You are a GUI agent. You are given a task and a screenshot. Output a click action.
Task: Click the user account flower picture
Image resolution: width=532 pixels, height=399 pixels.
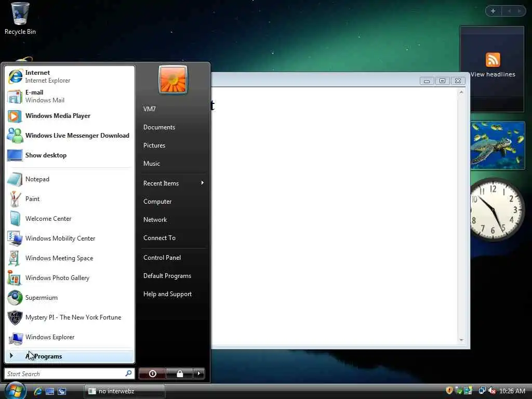click(x=172, y=79)
